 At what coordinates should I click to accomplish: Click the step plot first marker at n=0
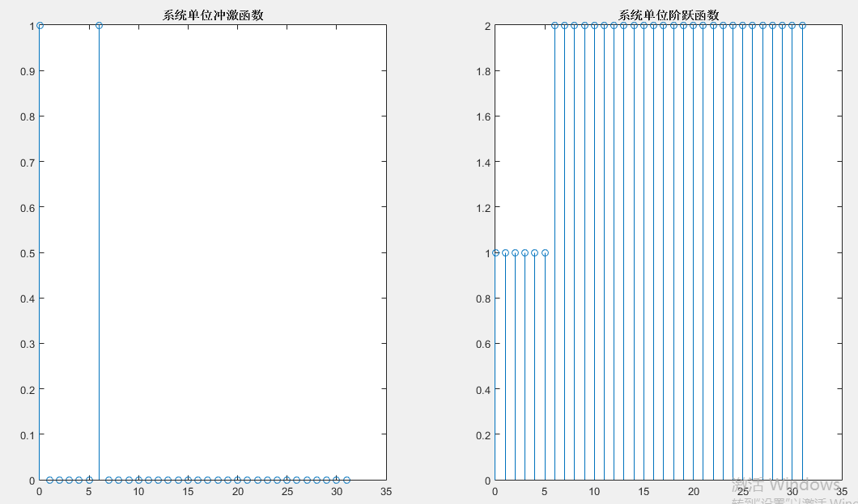495,253
